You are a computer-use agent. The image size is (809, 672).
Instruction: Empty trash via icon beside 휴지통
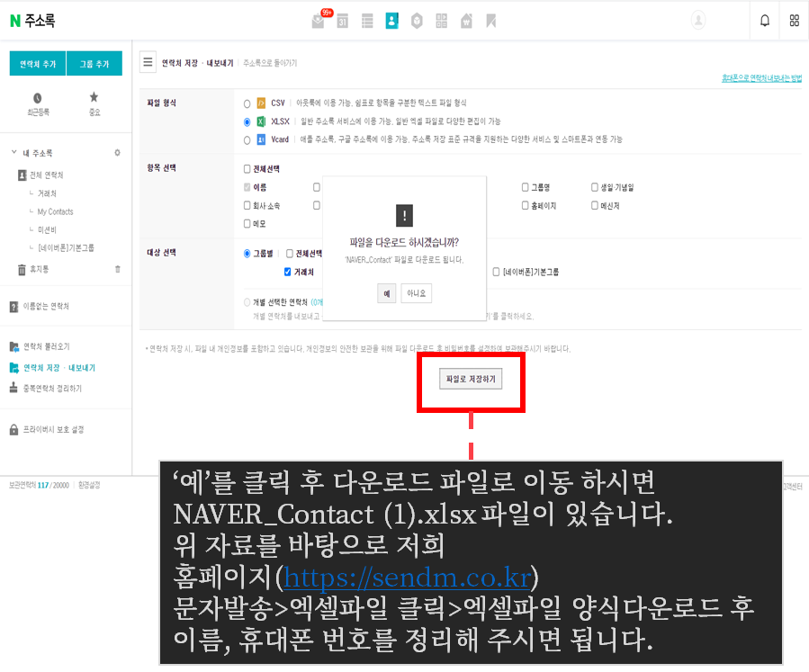(x=118, y=269)
